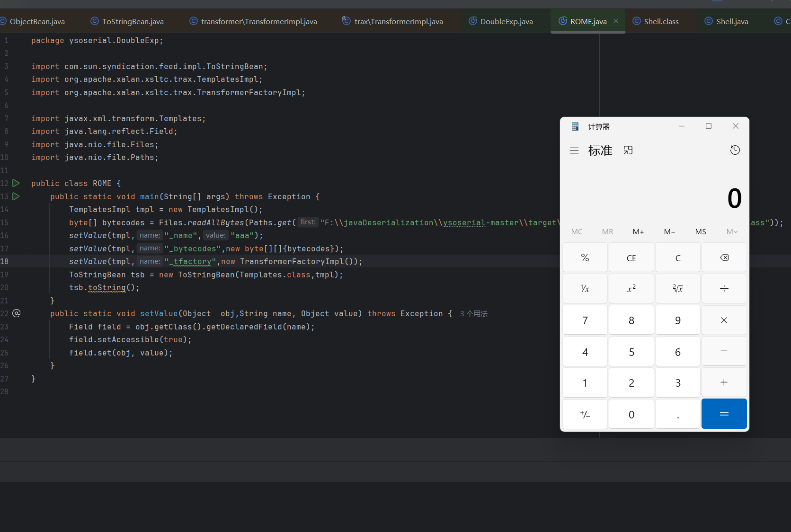Click the toString call on line 20

tap(107, 287)
